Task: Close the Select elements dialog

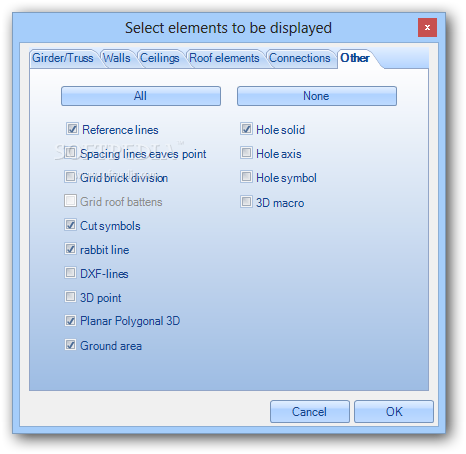Action: (427, 28)
